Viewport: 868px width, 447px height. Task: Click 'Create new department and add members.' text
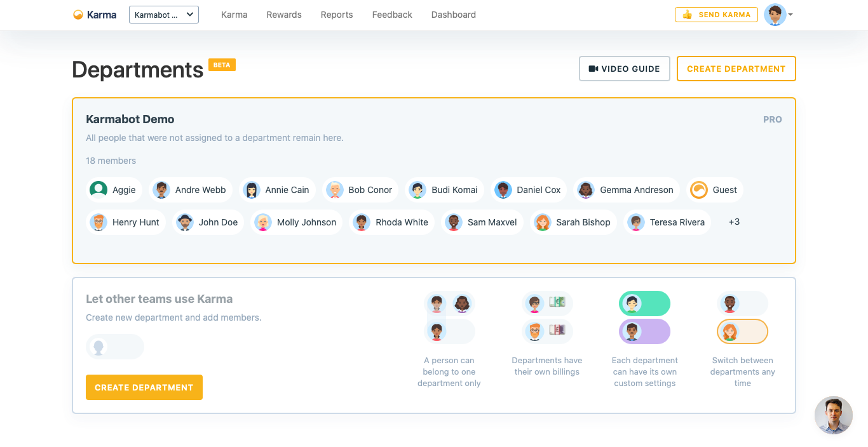point(173,317)
